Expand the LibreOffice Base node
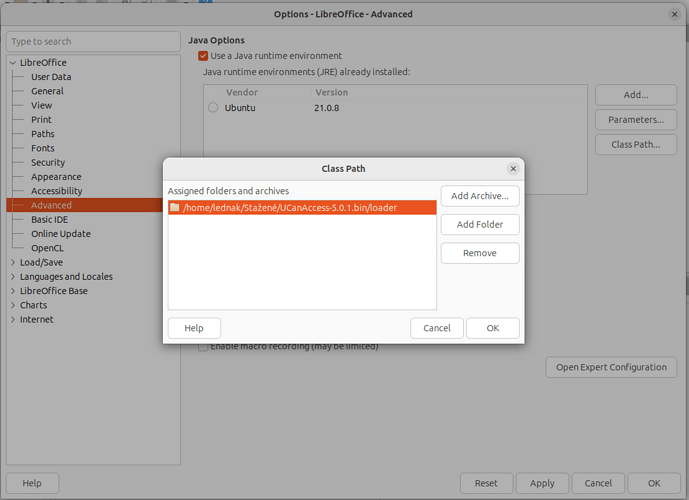The image size is (689, 500). tap(12, 291)
